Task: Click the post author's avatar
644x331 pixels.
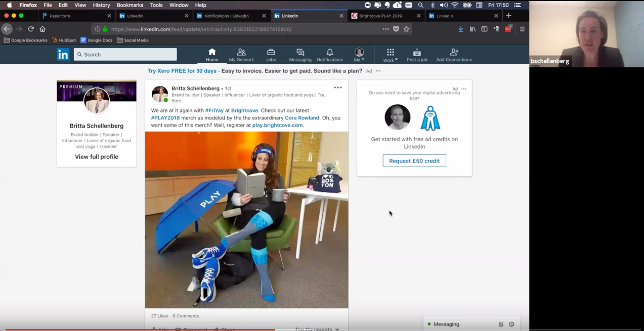Action: pyautogui.click(x=160, y=94)
